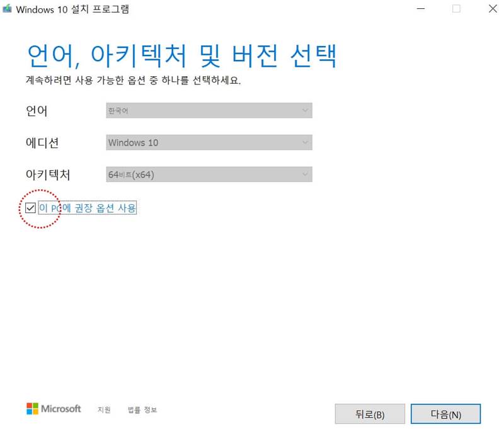Click the 언어 label

click(37, 111)
